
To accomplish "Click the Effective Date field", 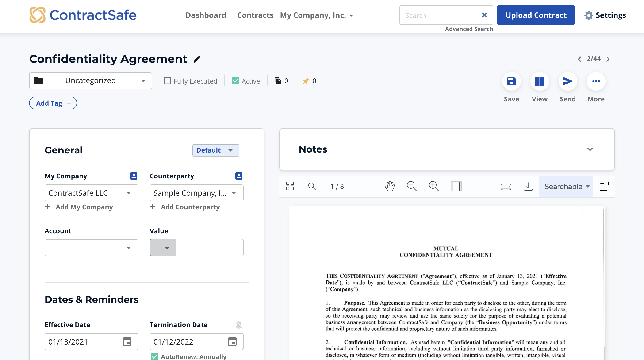I will [91, 341].
